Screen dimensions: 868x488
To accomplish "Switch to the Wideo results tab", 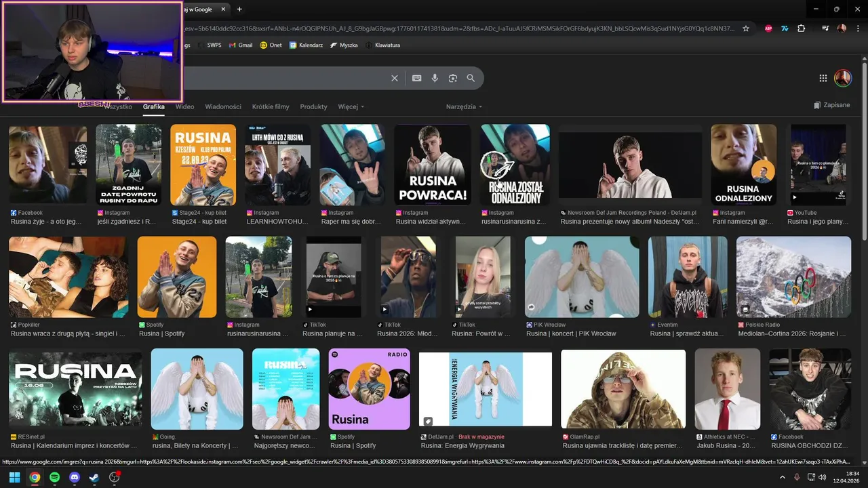I will point(184,106).
